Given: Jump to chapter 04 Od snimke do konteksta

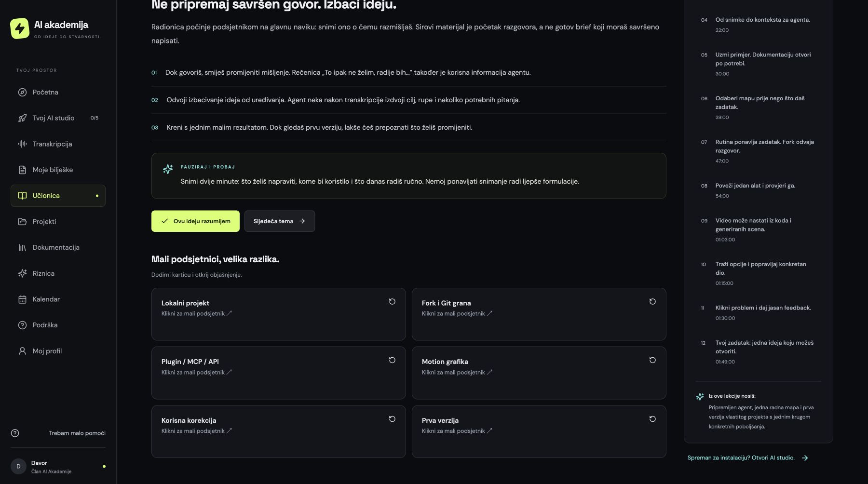Looking at the screenshot, I should point(758,25).
